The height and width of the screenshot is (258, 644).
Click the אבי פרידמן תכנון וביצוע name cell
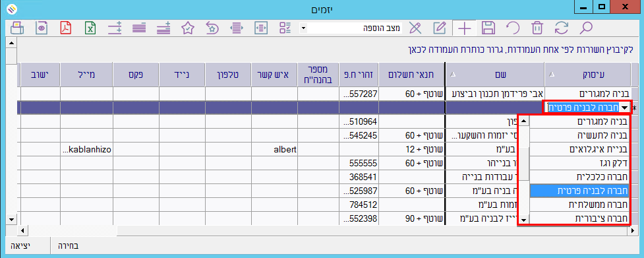pyautogui.click(x=494, y=94)
